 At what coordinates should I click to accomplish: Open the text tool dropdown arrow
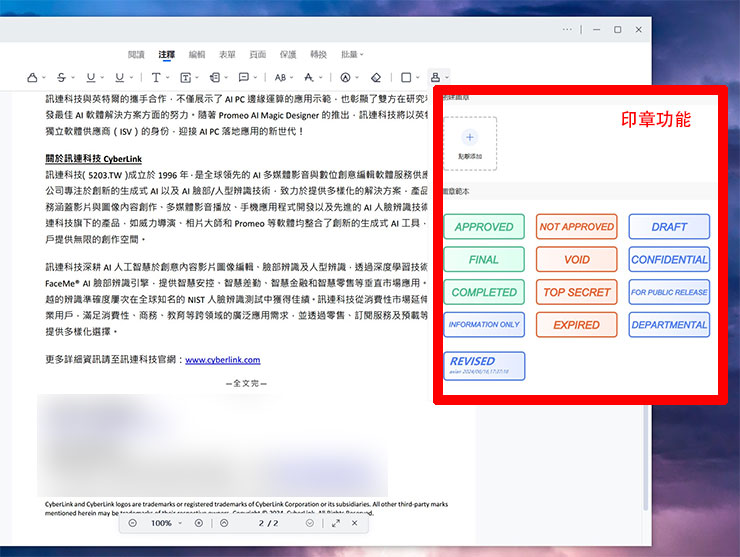[167, 78]
